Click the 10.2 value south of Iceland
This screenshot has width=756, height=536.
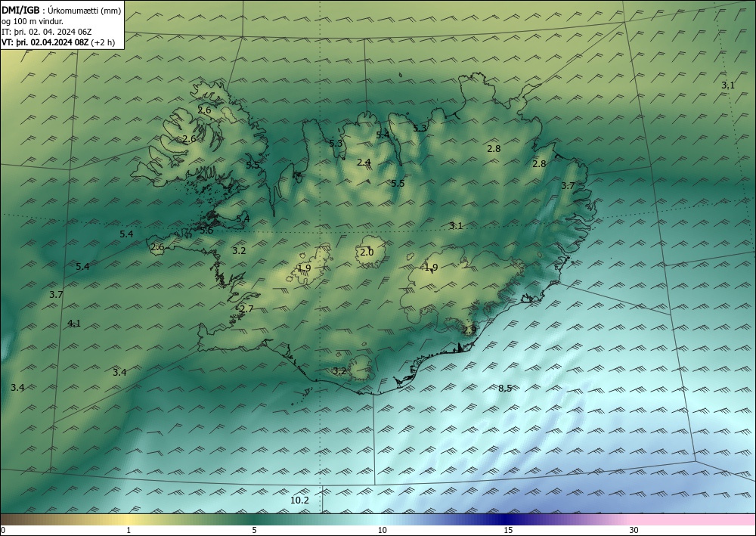pos(299,500)
